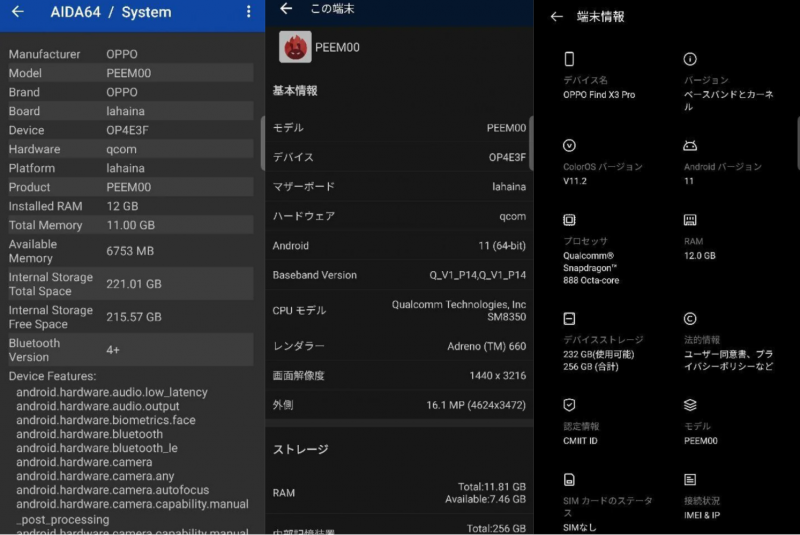Tap the マザーボード lahaina row

point(399,187)
